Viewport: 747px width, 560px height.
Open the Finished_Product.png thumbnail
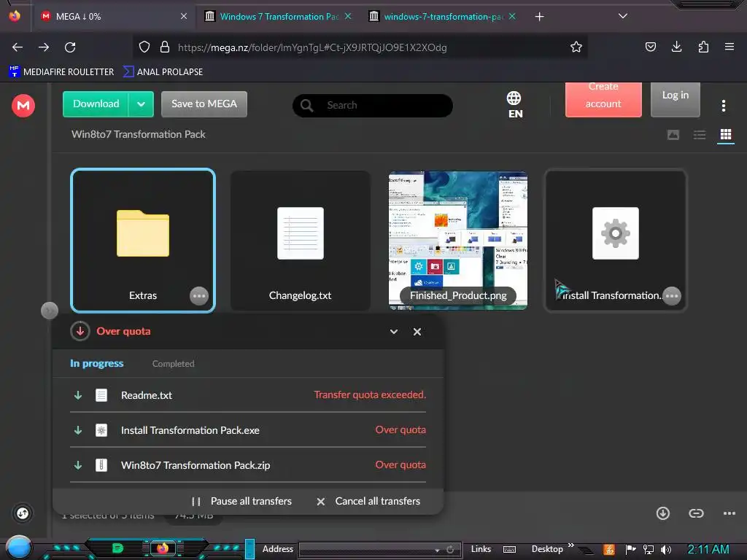pos(458,241)
